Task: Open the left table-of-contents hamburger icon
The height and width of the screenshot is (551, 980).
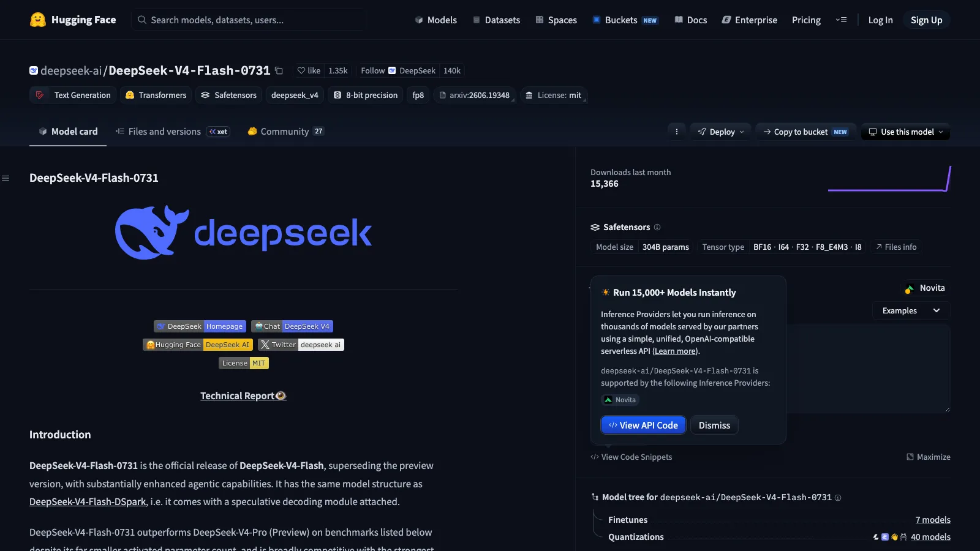Action: click(6, 178)
